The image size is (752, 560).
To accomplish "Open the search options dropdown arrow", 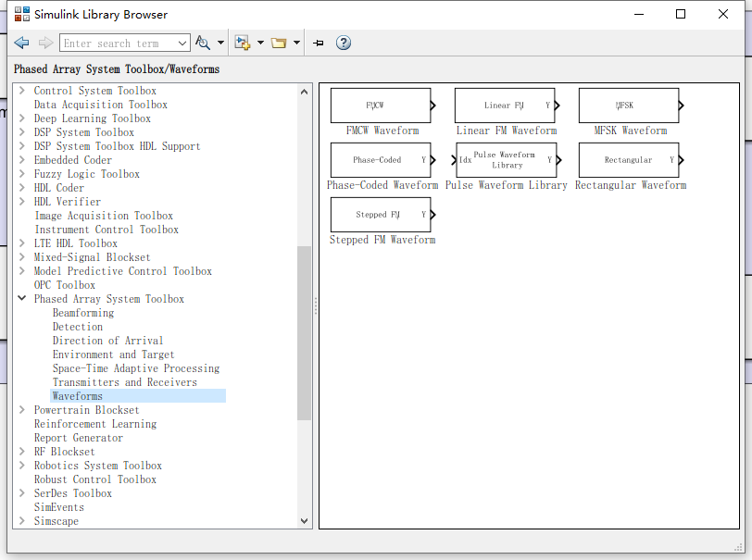I will pos(220,44).
